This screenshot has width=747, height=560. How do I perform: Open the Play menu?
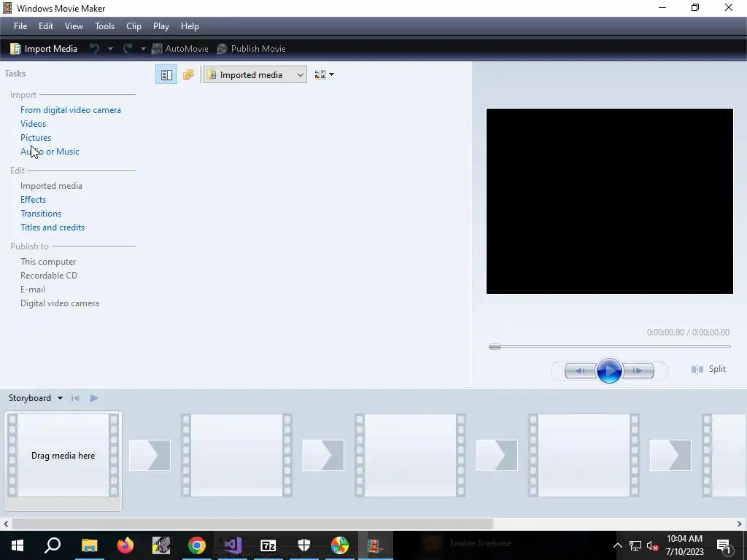click(161, 26)
